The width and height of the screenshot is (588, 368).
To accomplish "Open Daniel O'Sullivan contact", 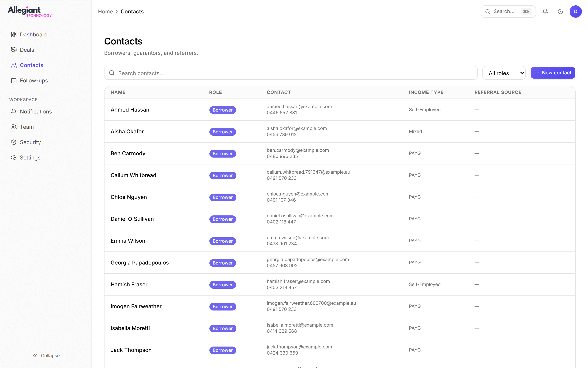I will click(132, 219).
